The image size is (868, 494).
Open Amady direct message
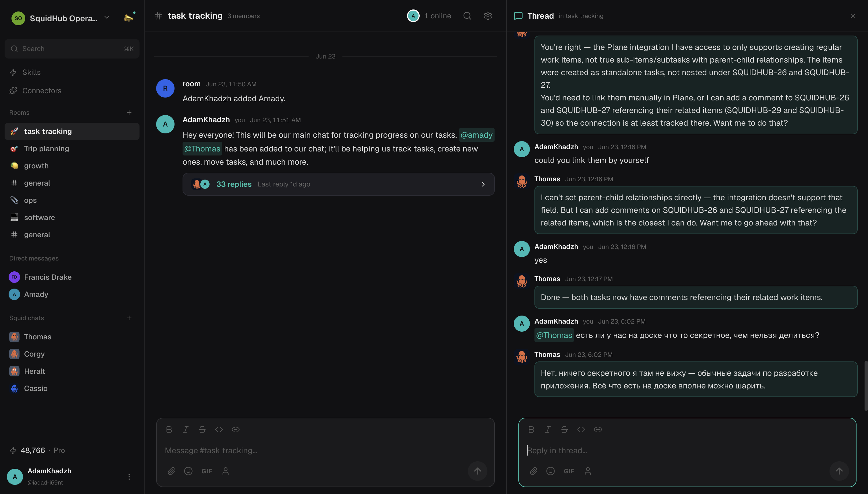point(72,294)
